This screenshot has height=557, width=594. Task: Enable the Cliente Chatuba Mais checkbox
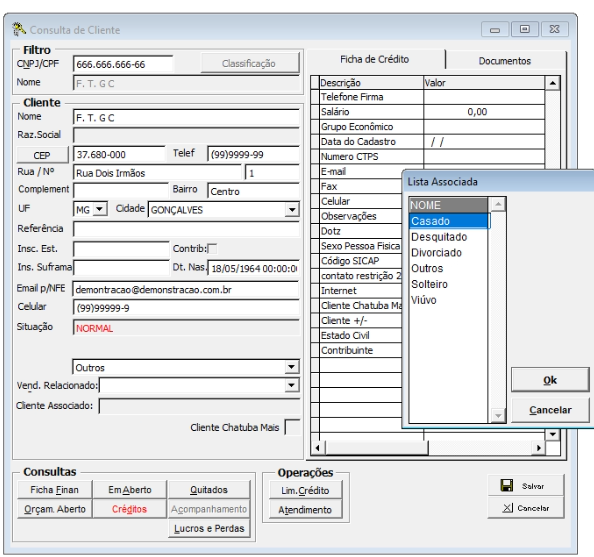pos(292,427)
